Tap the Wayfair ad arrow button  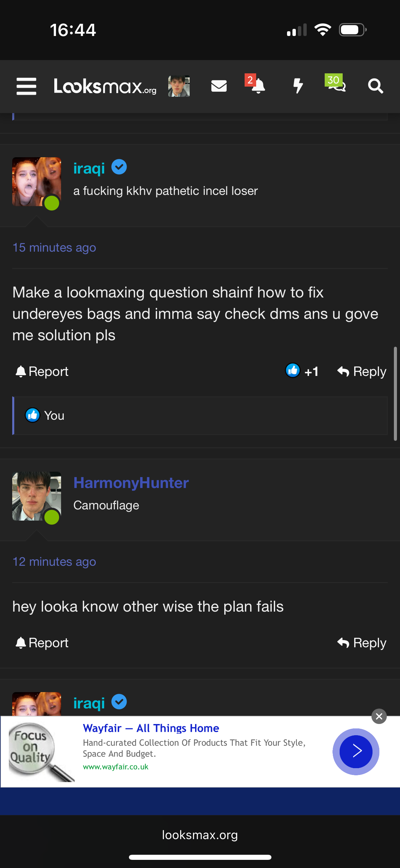click(x=356, y=751)
